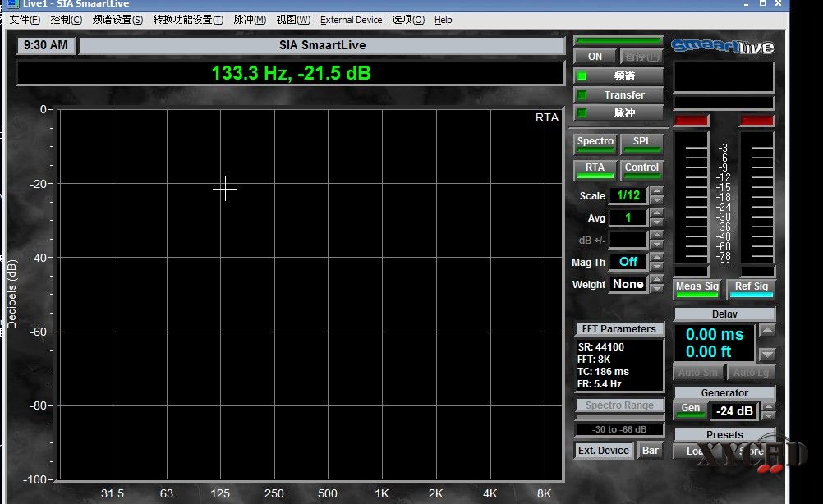The image size is (823, 504).
Task: Open the FFT Parameters settings
Action: pos(618,329)
